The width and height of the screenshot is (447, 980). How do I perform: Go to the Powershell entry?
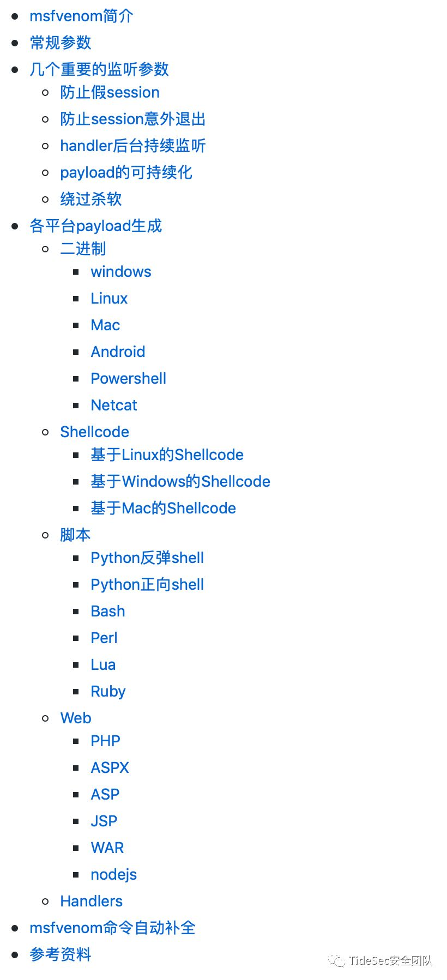tap(128, 378)
